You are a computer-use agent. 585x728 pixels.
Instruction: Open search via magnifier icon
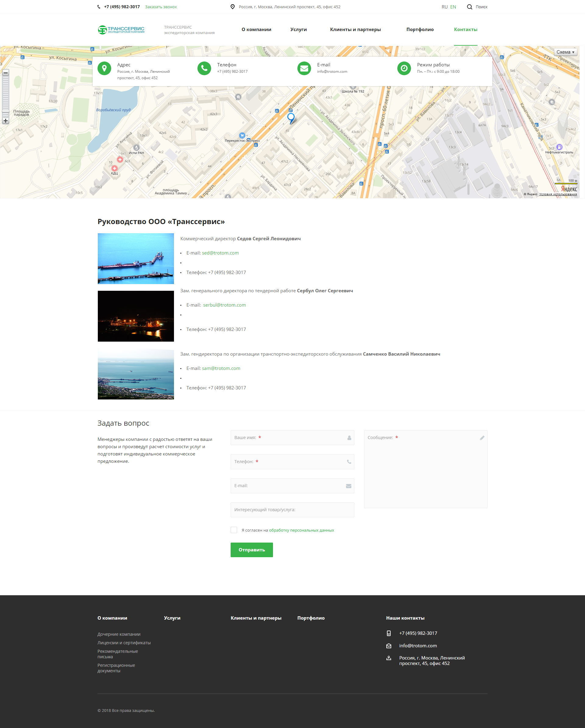470,7
